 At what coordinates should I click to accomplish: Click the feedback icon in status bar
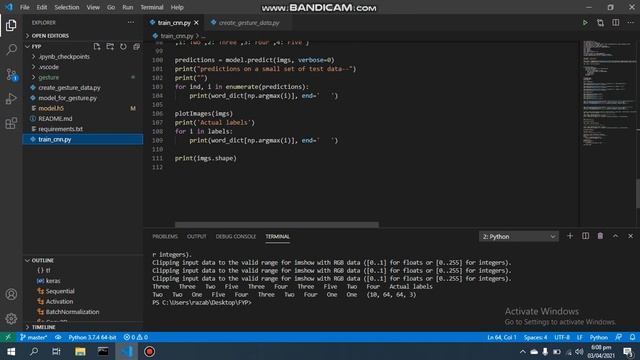[619, 337]
